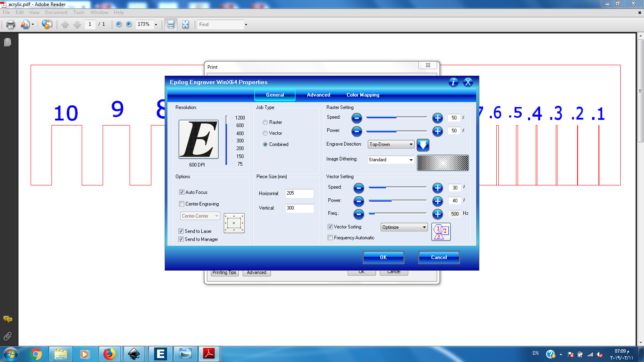Screen dimensions: 644x362
Task: Select the Vector job type
Action: [x=265, y=133]
